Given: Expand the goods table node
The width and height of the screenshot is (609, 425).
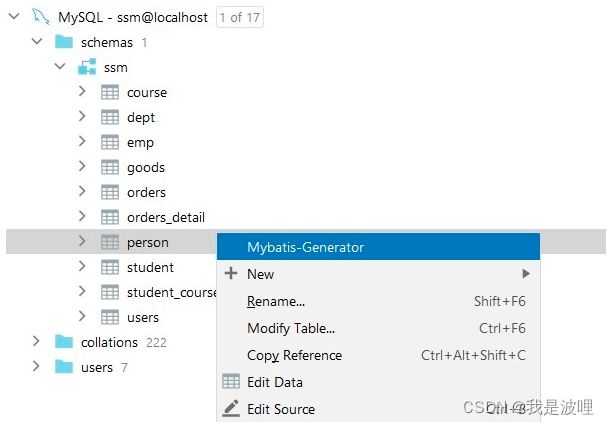Looking at the screenshot, I should pos(82,166).
